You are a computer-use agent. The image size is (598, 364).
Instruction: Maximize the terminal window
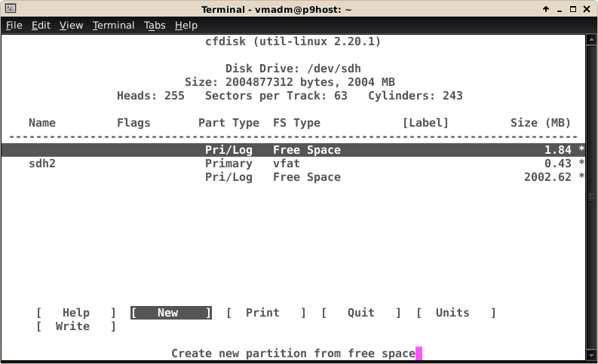pyautogui.click(x=574, y=8)
